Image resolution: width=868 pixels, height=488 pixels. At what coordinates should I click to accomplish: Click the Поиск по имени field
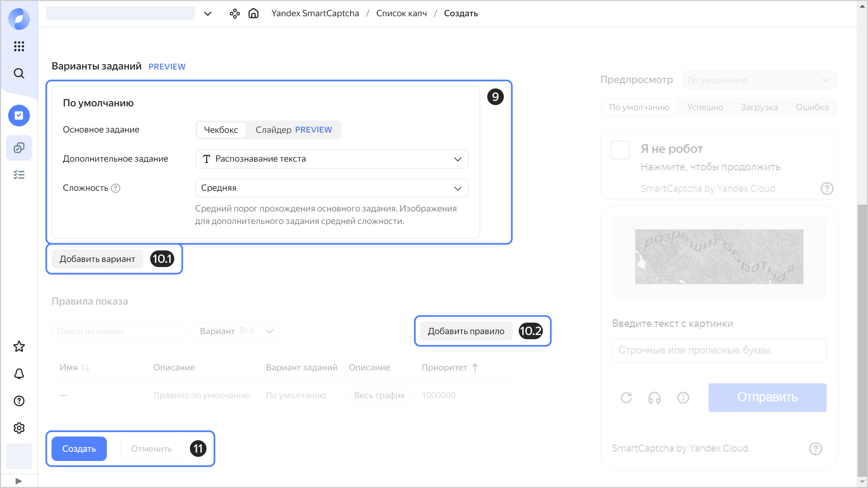click(119, 331)
